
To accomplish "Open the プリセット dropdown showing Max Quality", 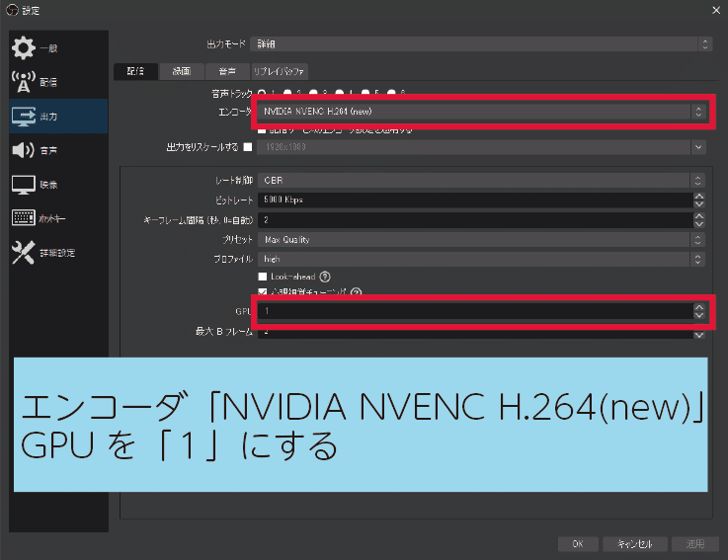I will 481,240.
